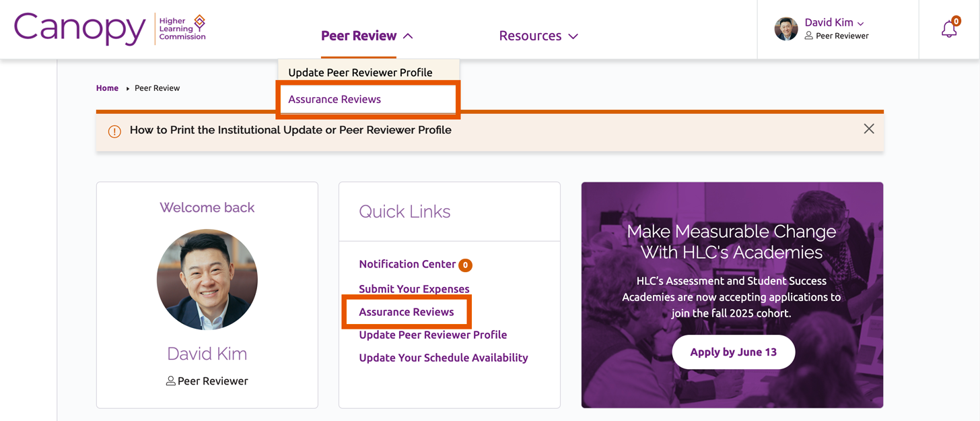Click David Kim's profile photo in Welcome back card
The width and height of the screenshot is (980, 421).
(207, 279)
